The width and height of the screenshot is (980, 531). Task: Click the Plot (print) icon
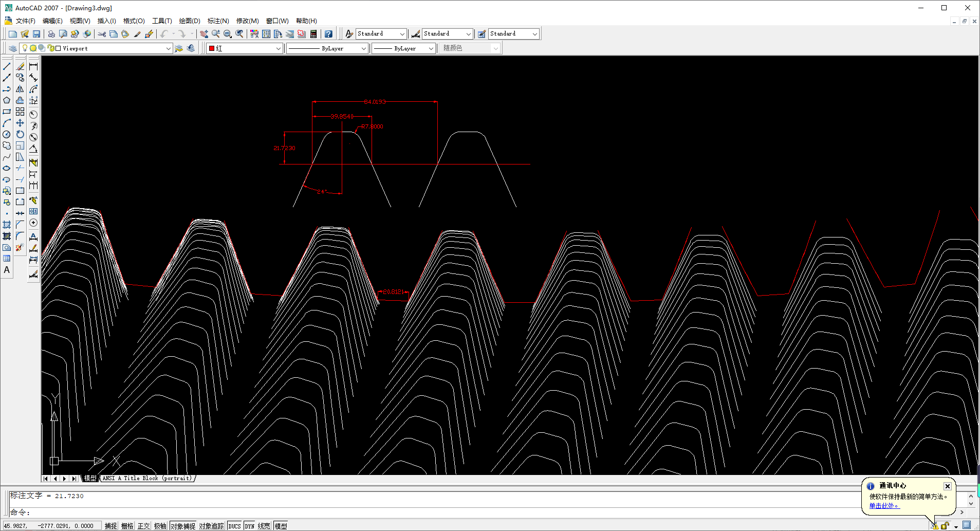(51, 34)
